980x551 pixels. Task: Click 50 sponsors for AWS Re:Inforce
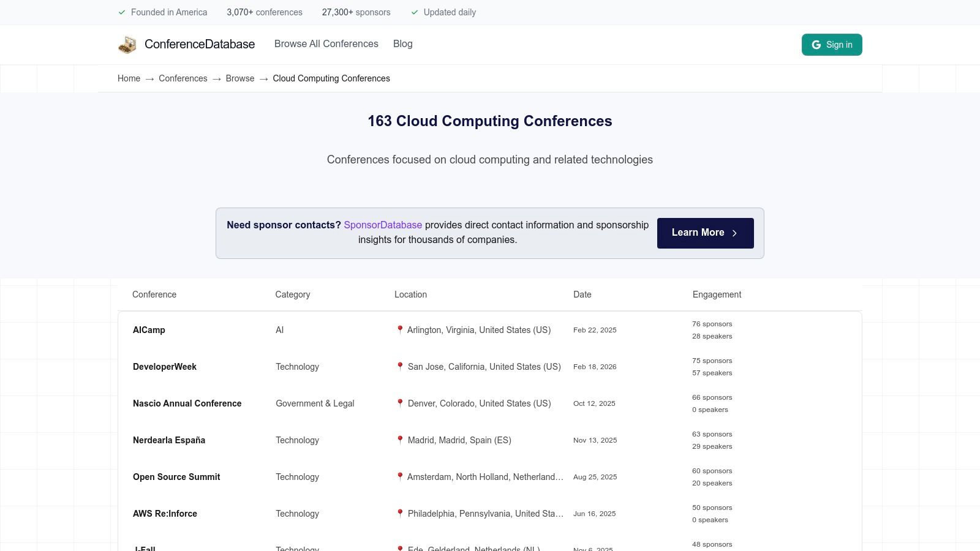tap(712, 508)
